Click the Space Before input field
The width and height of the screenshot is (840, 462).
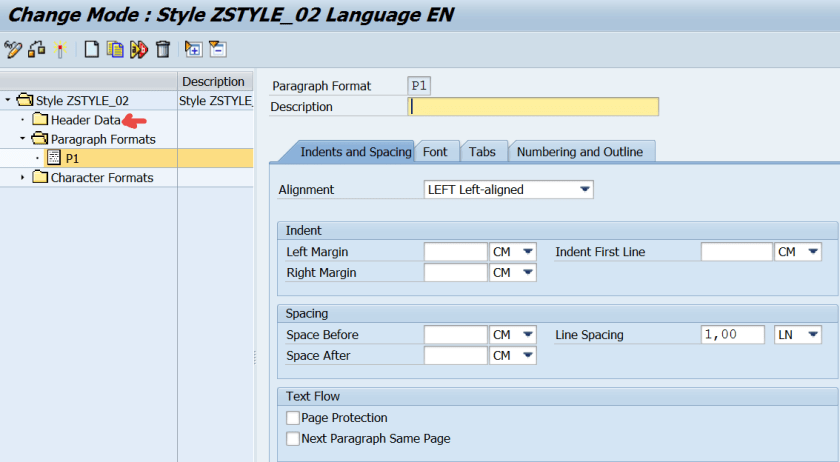455,335
